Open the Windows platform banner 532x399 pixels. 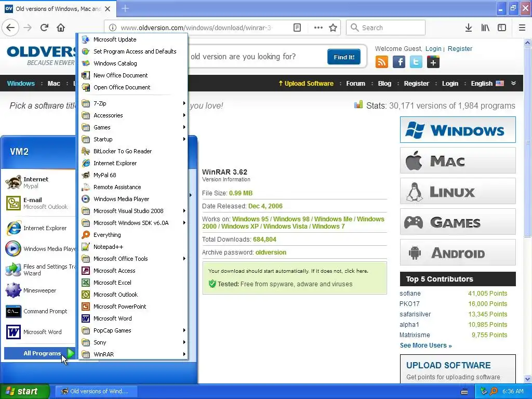tap(458, 130)
